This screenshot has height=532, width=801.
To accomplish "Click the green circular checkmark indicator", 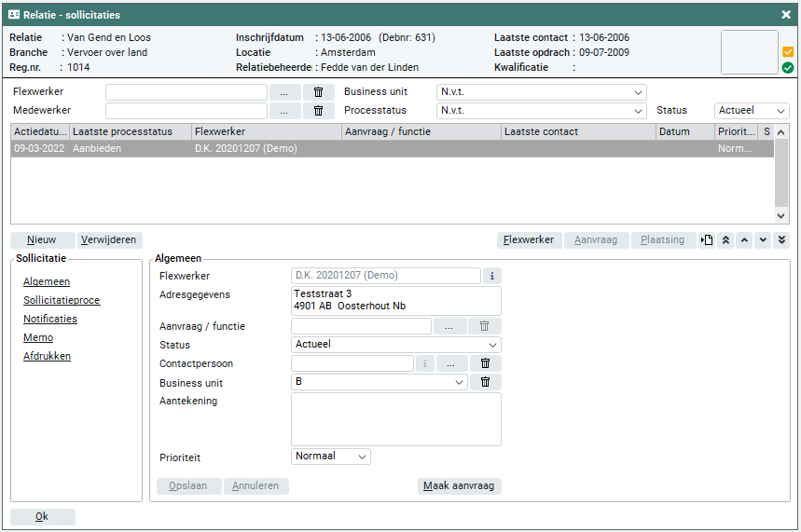I will point(788,68).
